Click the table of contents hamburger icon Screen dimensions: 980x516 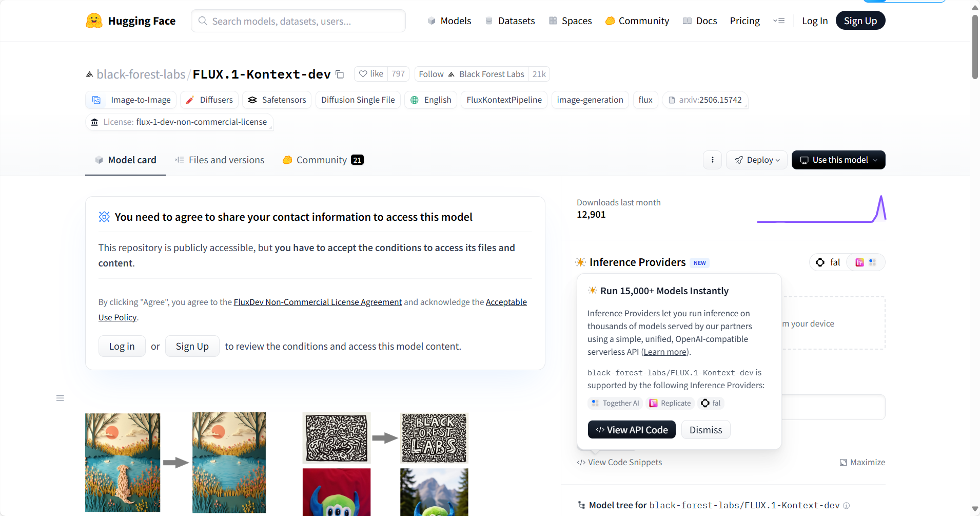click(60, 398)
